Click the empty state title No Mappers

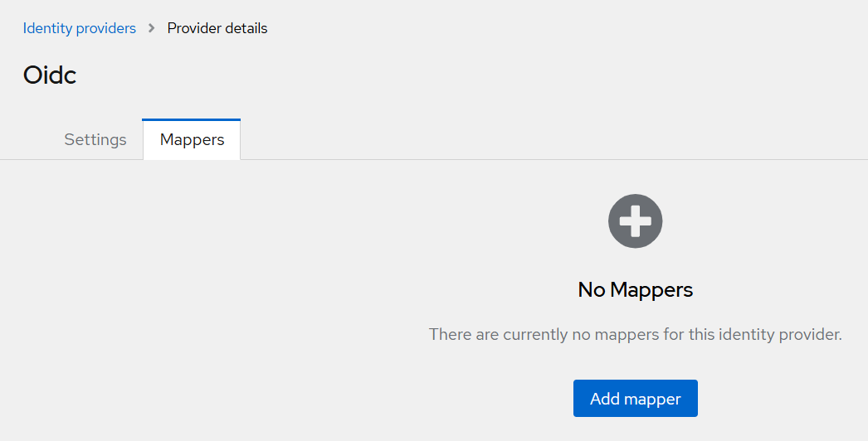click(x=635, y=289)
